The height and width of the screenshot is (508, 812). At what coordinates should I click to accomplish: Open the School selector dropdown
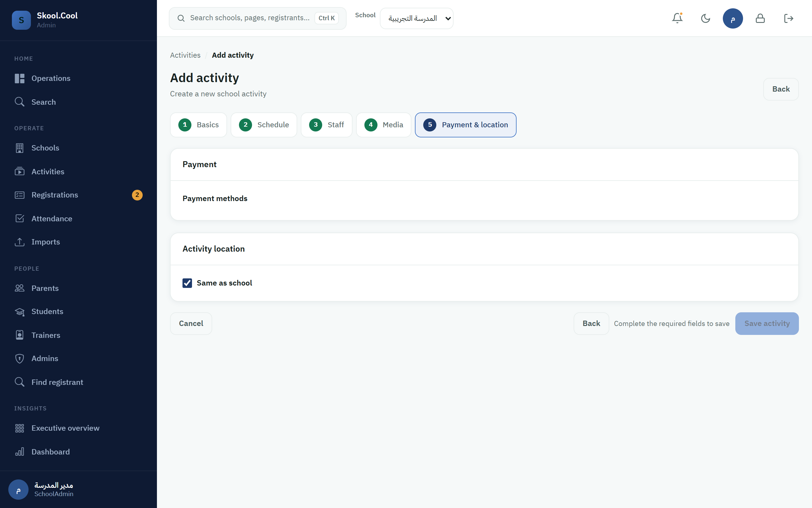(416, 18)
